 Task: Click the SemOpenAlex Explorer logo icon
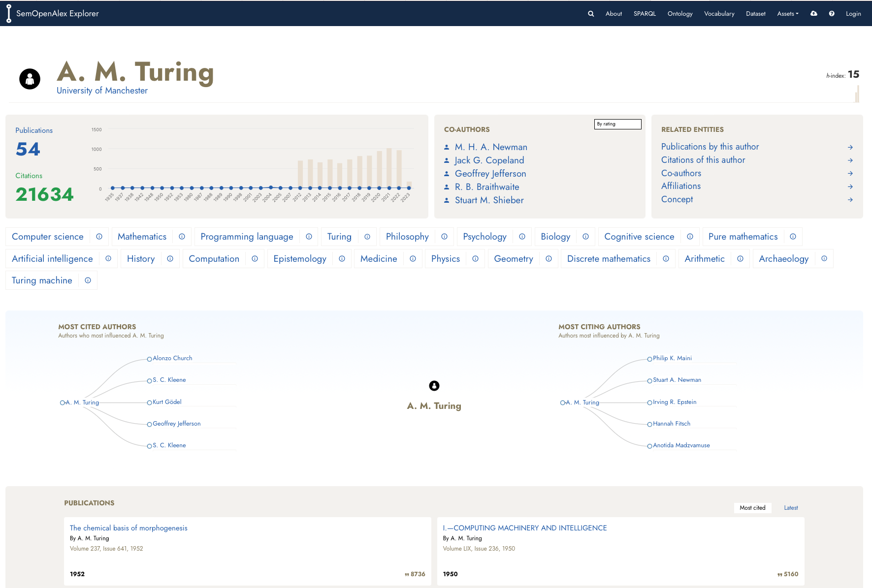coord(9,14)
